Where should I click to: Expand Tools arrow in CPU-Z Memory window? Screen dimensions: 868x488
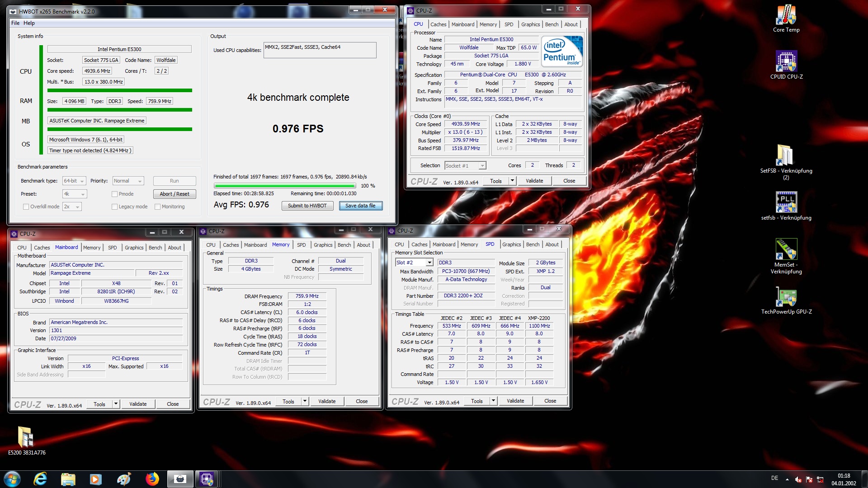pyautogui.click(x=305, y=401)
